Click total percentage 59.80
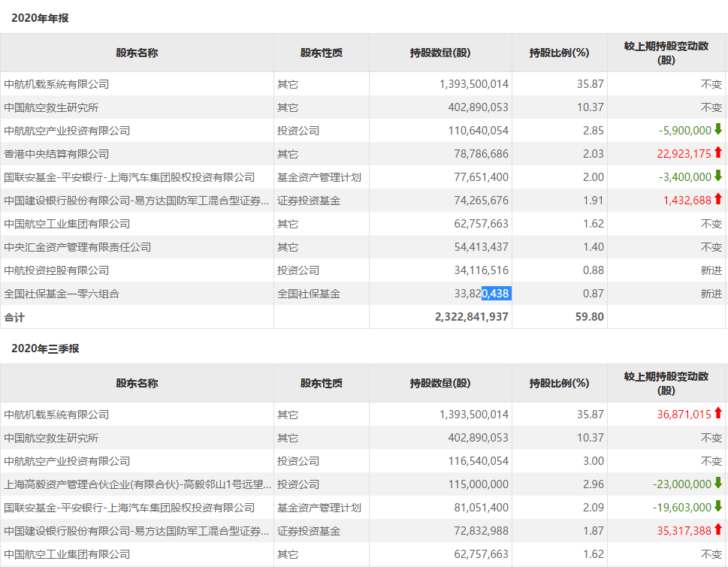The width and height of the screenshot is (728, 567). 590,317
